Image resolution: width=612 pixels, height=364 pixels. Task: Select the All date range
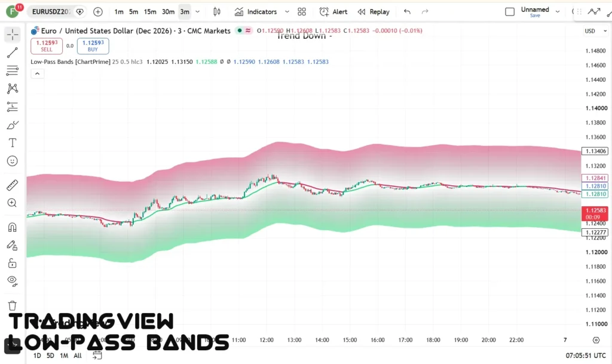78,356
